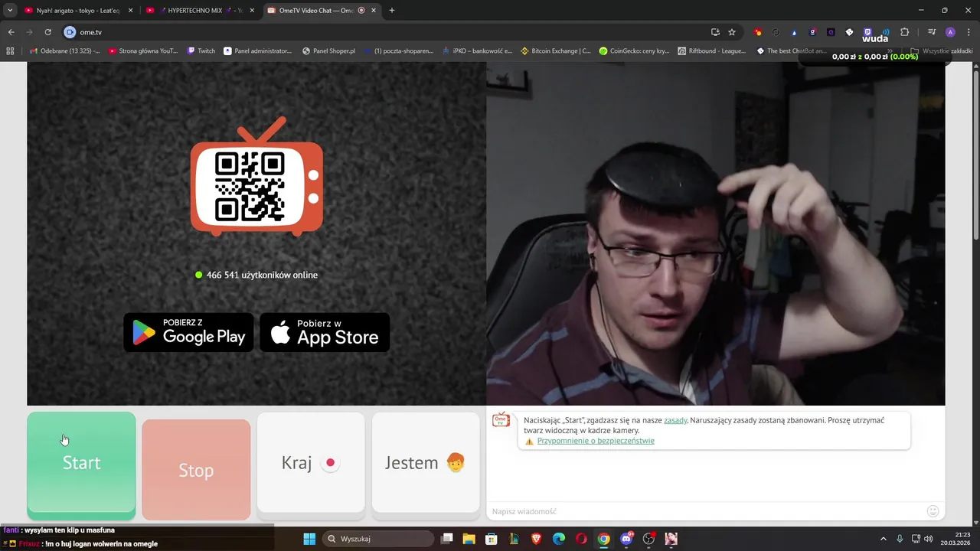Open the Przypomnienie o bezpieczeństwie link
The height and width of the screenshot is (551, 980).
(x=596, y=441)
